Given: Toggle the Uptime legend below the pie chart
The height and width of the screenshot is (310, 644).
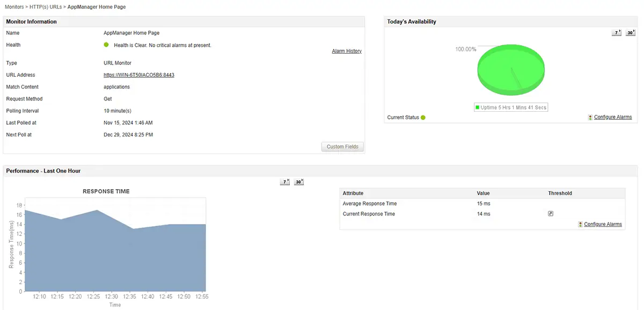Looking at the screenshot, I should point(510,107).
